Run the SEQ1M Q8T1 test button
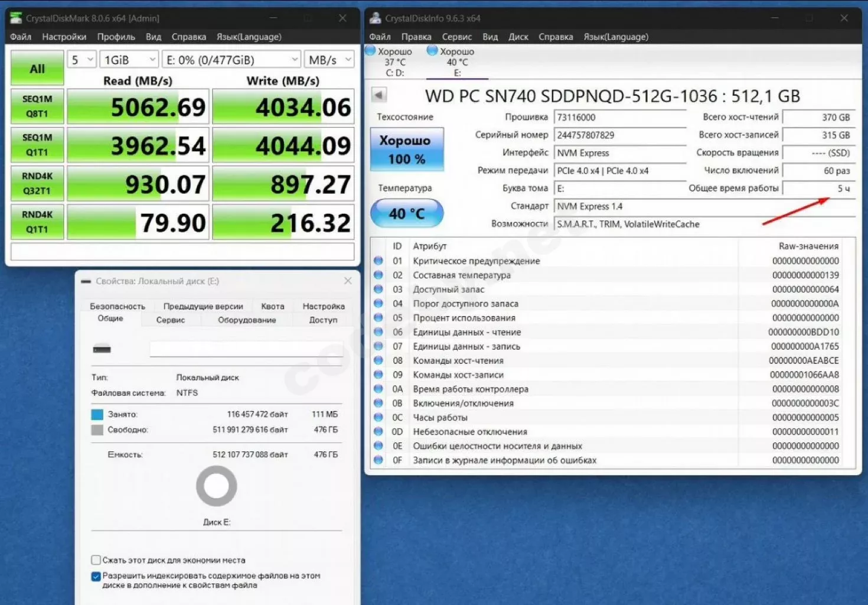Screen dimensions: 868x605 (37, 106)
